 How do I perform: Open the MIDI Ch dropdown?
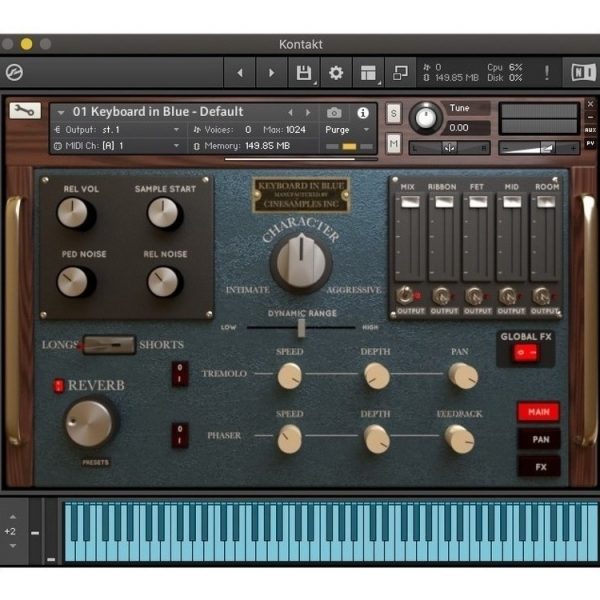click(117, 146)
